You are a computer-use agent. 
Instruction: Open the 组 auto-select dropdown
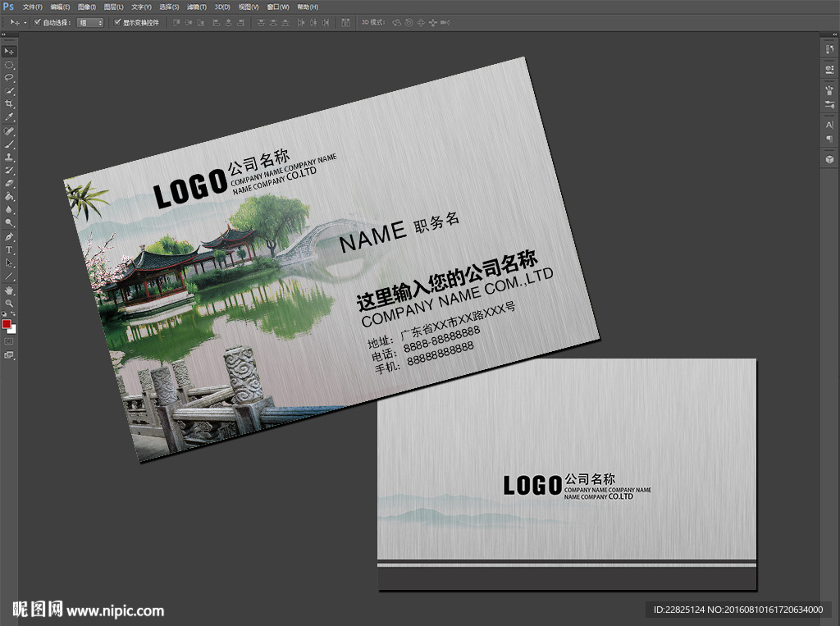[90, 22]
